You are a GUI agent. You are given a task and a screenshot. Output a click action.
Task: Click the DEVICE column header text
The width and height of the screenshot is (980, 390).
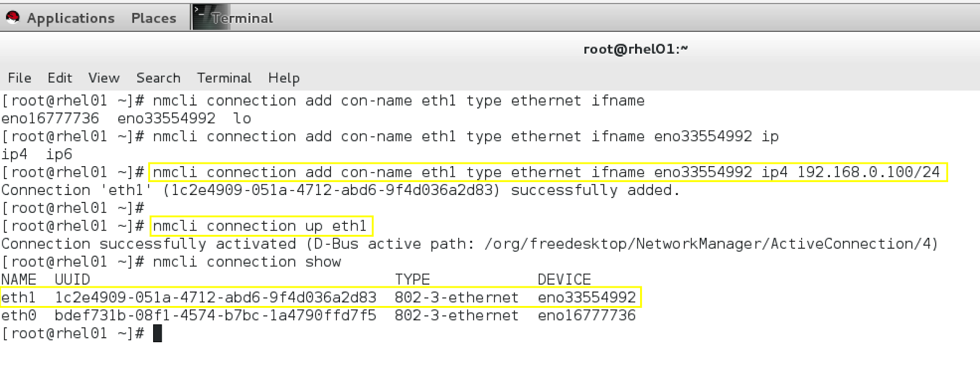563,279
